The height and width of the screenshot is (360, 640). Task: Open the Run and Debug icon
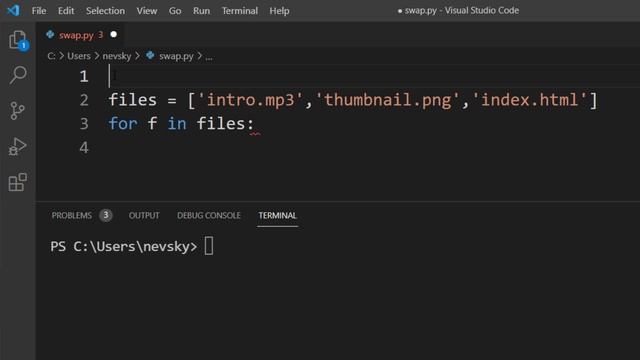click(x=18, y=146)
